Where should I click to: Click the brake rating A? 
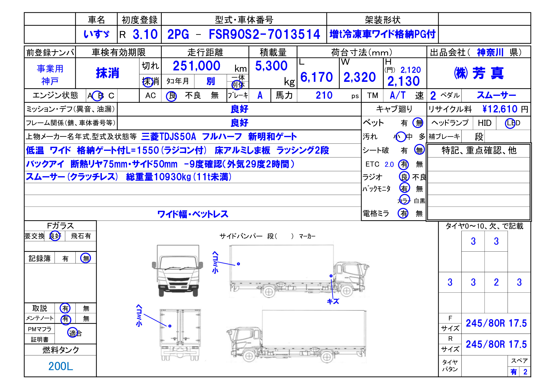(x=260, y=95)
